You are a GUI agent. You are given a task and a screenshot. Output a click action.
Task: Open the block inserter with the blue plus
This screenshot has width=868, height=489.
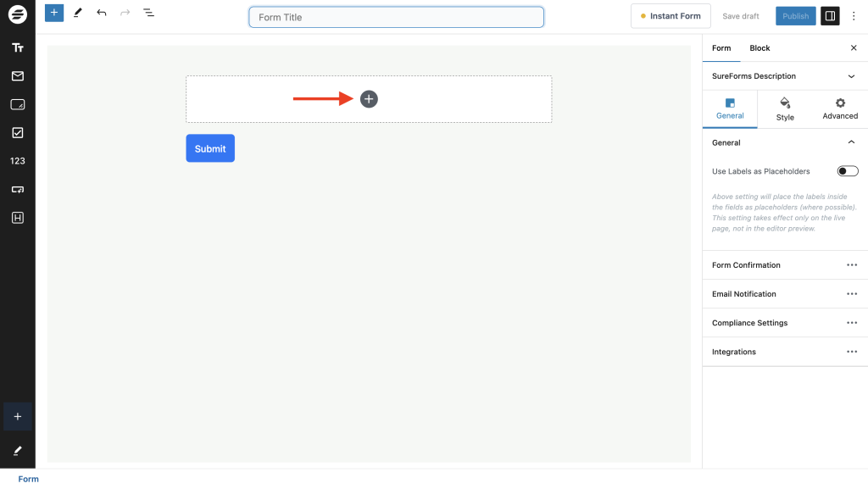coord(53,13)
